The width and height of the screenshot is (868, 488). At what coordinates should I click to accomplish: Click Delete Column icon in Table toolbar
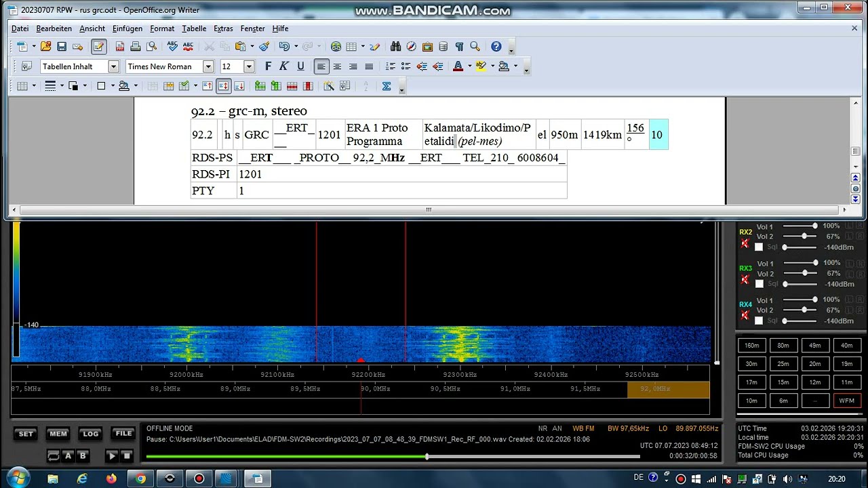pyautogui.click(x=308, y=86)
